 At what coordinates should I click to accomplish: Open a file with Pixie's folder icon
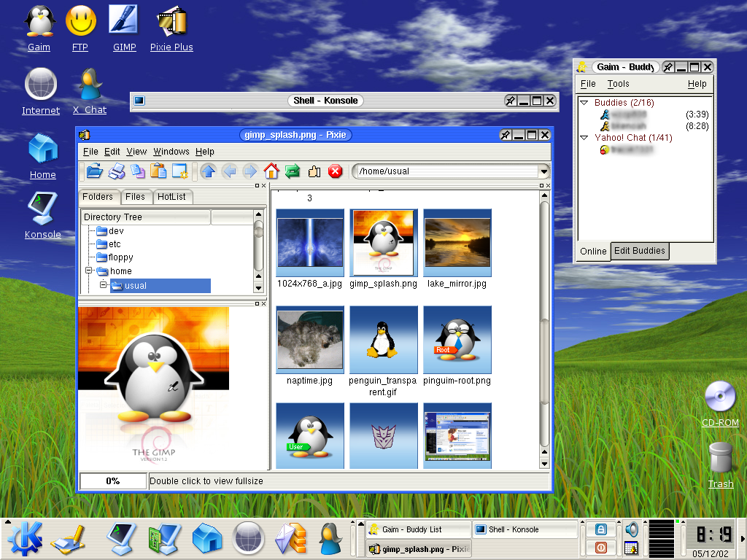pyautogui.click(x=94, y=171)
